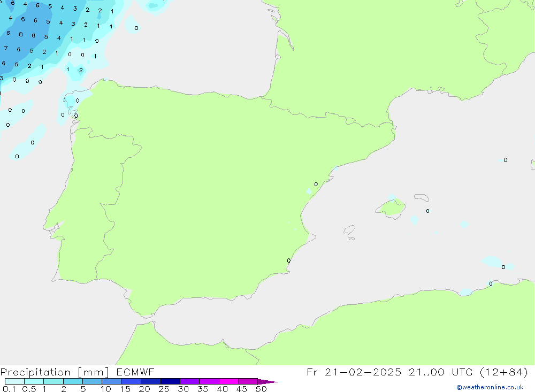Click the '(12+84)' forecast offset text
The width and height of the screenshot is (535, 392).
point(503,372)
